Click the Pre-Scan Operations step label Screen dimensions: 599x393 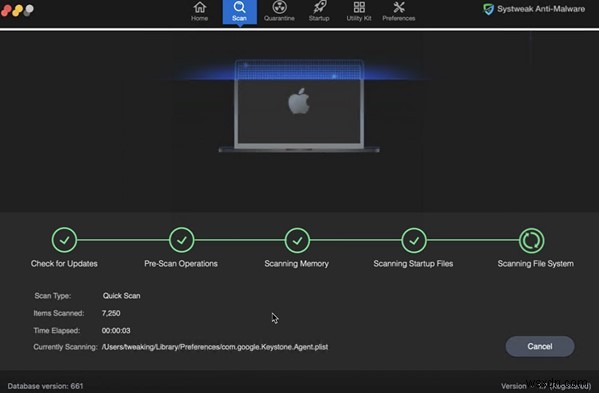coord(181,264)
